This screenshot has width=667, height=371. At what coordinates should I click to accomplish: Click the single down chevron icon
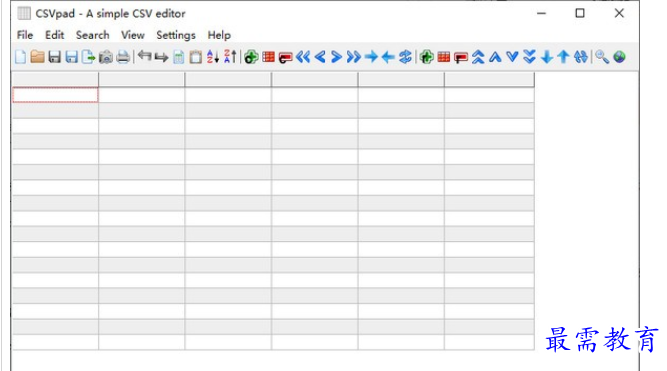pyautogui.click(x=512, y=57)
